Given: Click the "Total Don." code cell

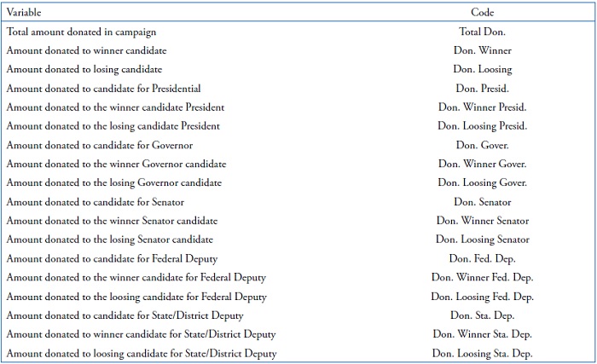Looking at the screenshot, I should (x=482, y=32).
